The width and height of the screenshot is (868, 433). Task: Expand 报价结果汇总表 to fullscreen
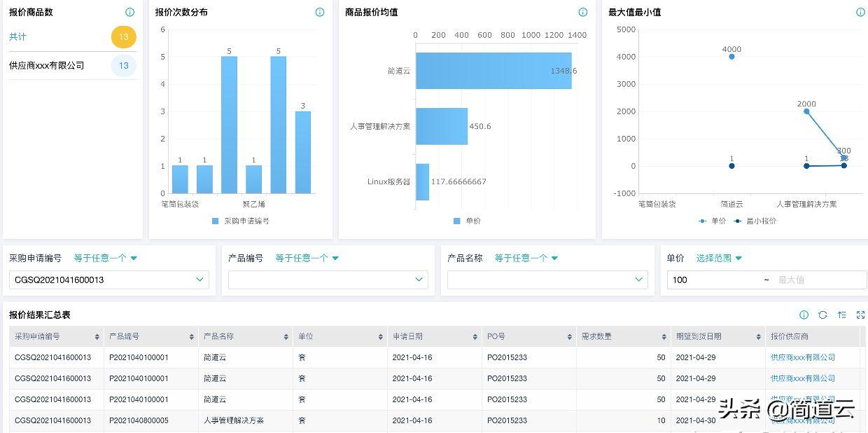(x=860, y=315)
